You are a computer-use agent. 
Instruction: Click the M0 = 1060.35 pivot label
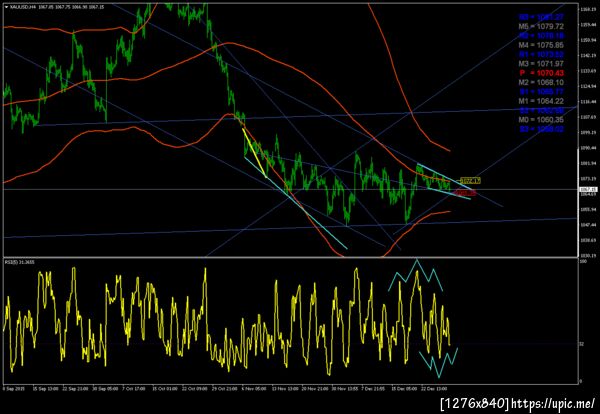coord(541,120)
